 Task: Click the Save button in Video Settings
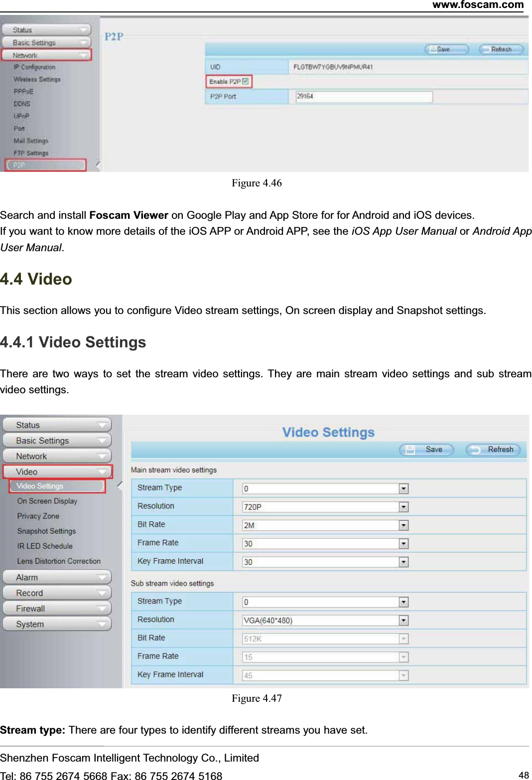pyautogui.click(x=426, y=449)
